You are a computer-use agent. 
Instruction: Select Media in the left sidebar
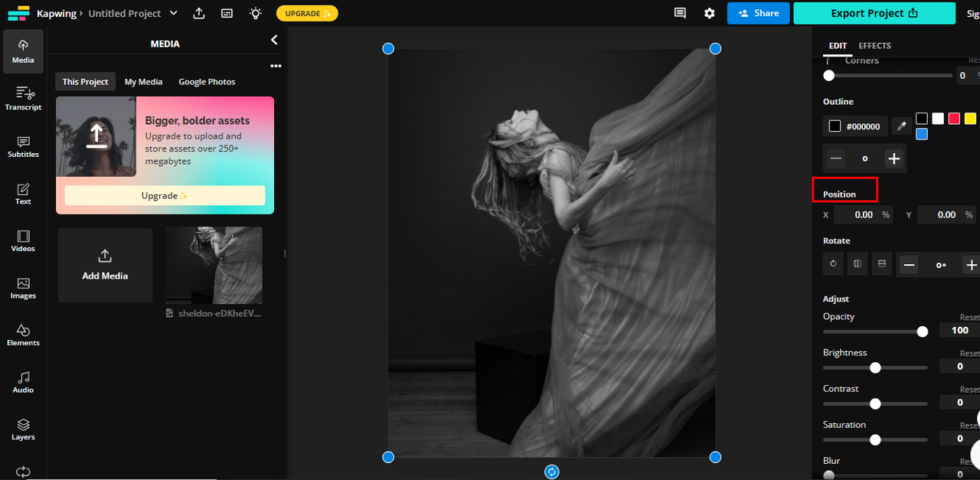(23, 51)
